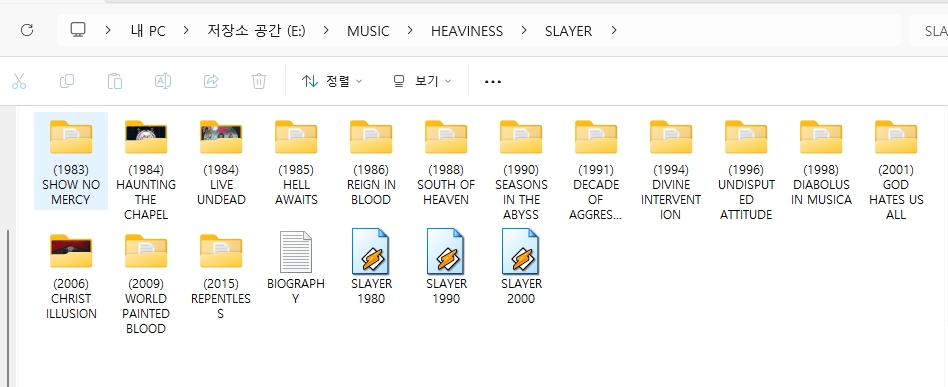This screenshot has height=387, width=948.
Task: Expand chevron after the PC monitor icon
Action: 108,30
